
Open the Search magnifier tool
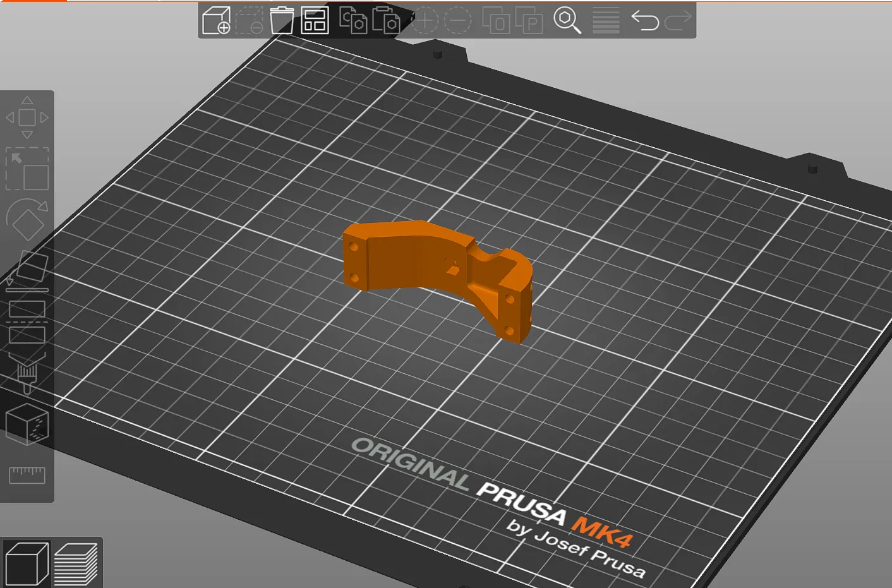coord(567,20)
